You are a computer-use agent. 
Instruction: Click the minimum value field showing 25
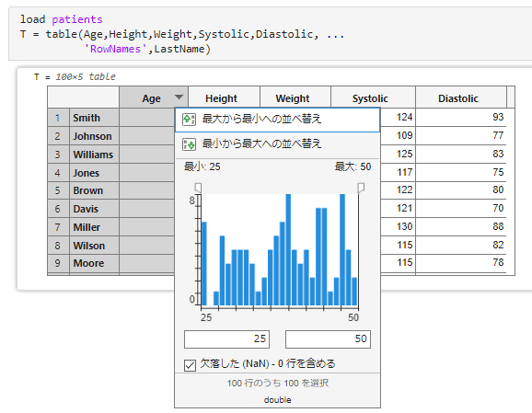226,339
